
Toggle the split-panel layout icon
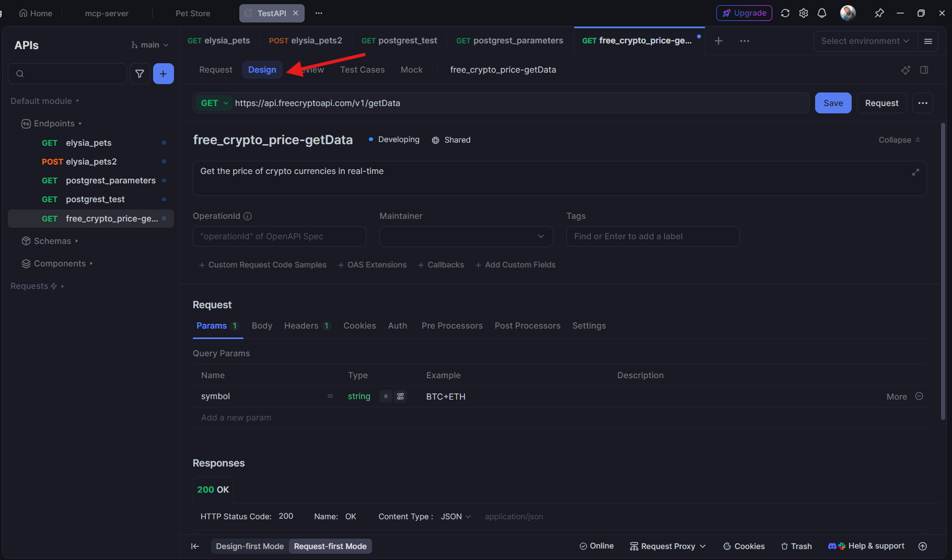[x=924, y=70]
